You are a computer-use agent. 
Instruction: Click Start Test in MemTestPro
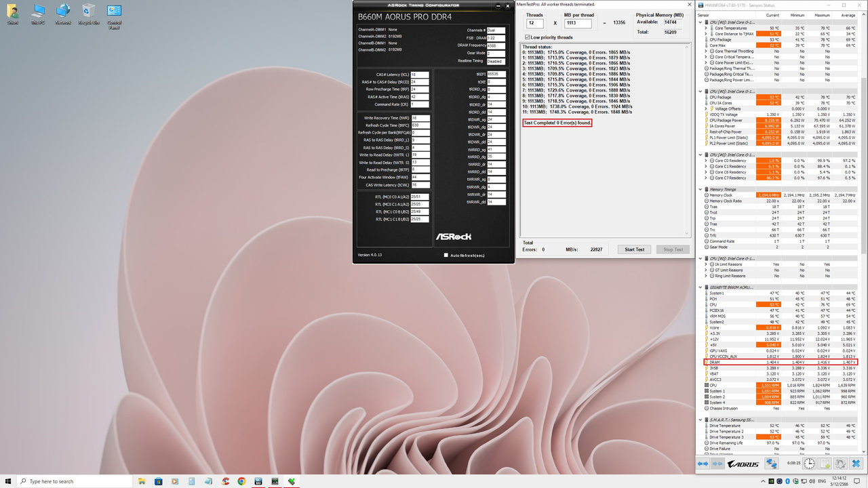(634, 249)
